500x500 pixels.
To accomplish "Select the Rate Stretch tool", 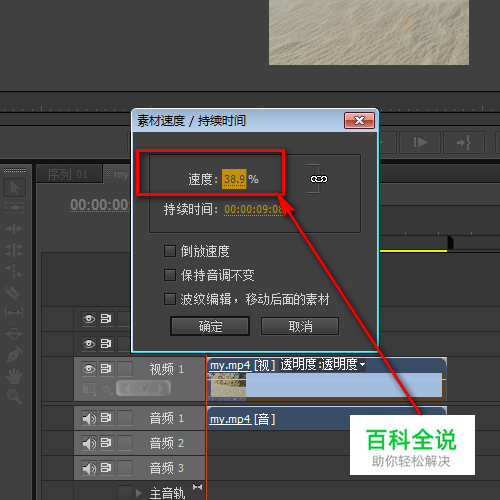I will [14, 271].
